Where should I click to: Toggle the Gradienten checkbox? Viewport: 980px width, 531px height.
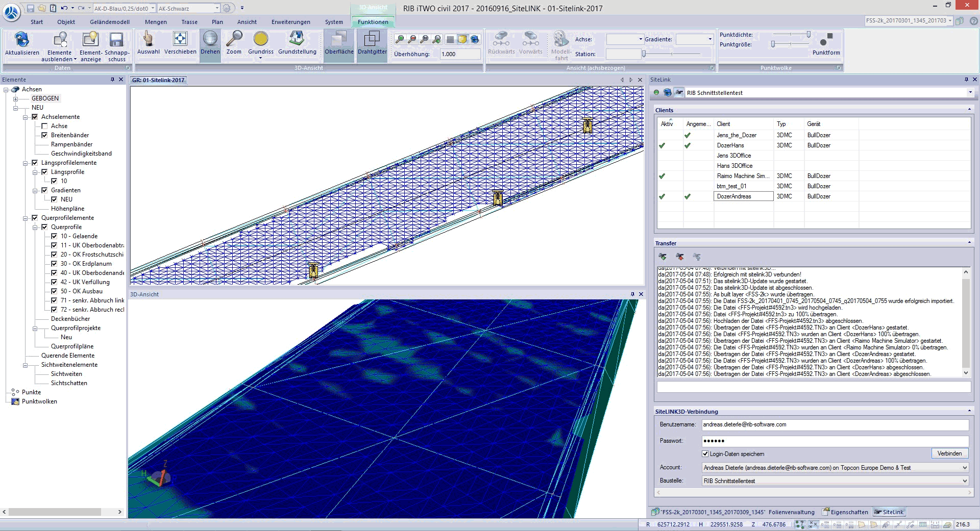44,190
